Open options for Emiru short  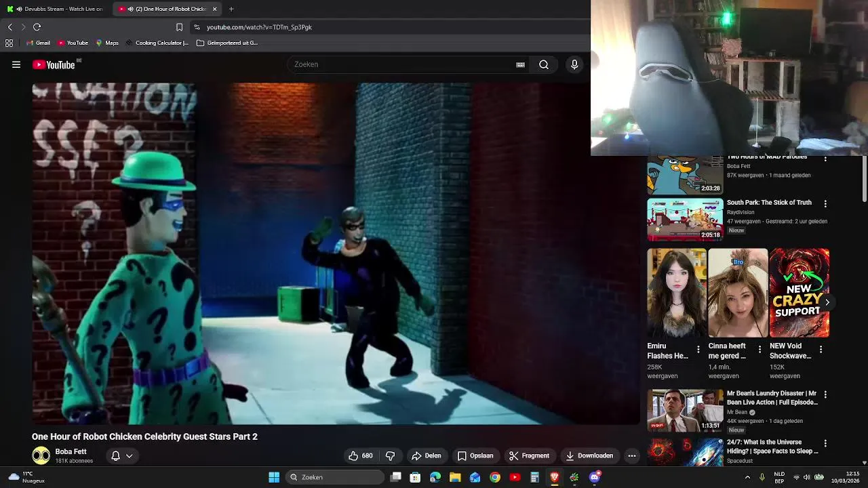click(x=698, y=350)
